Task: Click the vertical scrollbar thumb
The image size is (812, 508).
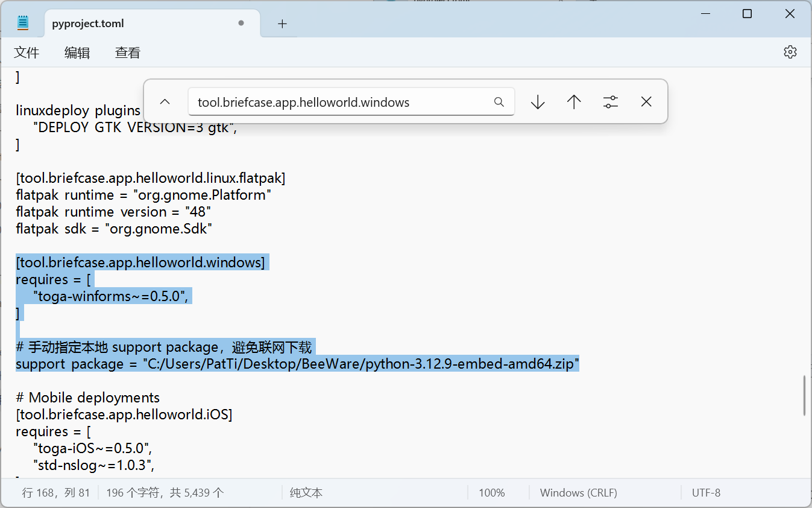Action: pyautogui.click(x=805, y=396)
